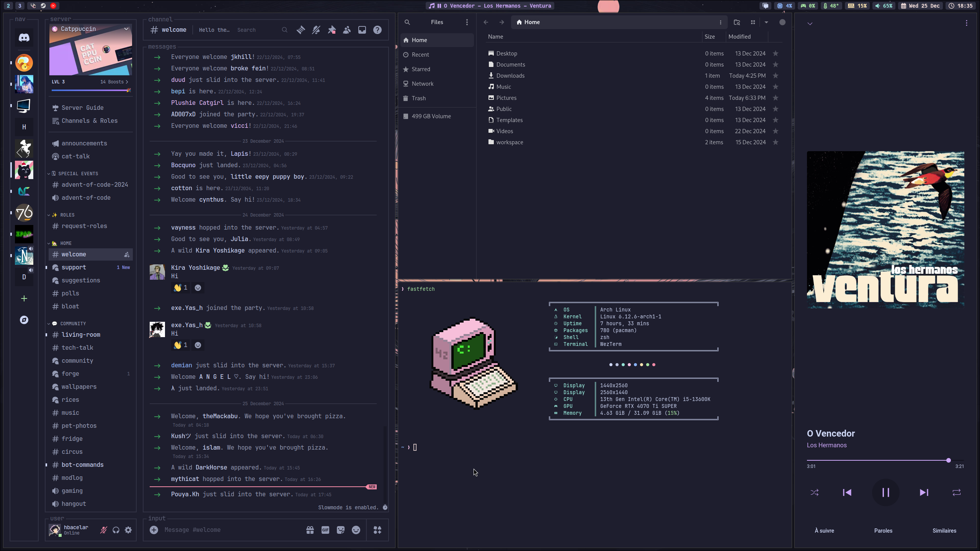Open the gift Nitro icon
This screenshot has width=980, height=551.
click(x=310, y=530)
